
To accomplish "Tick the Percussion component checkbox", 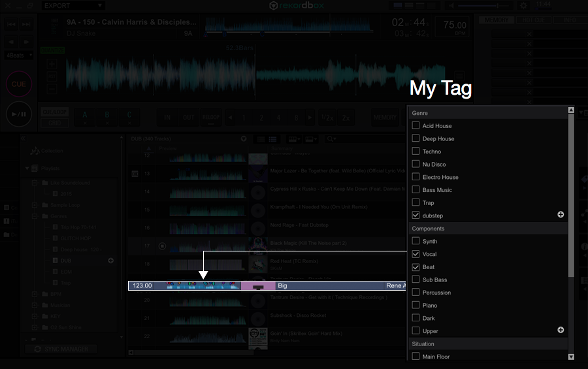I will coord(416,292).
